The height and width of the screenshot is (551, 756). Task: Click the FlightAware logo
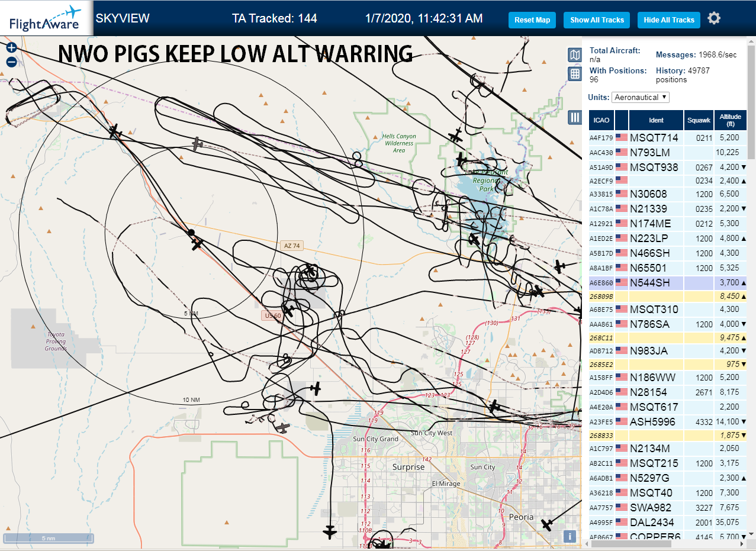tap(46, 18)
